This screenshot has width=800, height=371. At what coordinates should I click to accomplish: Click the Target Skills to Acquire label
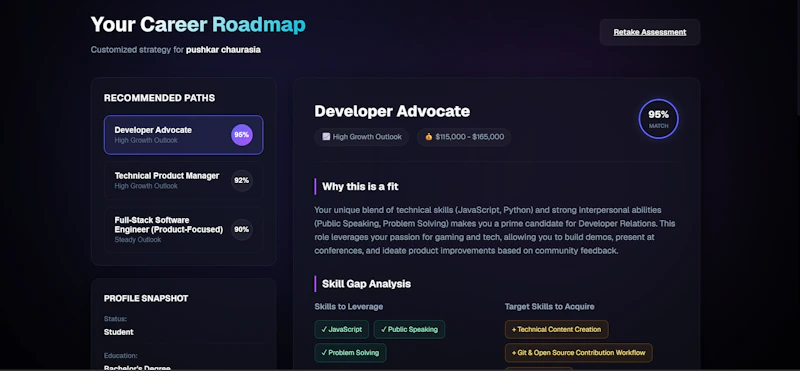[x=549, y=307]
